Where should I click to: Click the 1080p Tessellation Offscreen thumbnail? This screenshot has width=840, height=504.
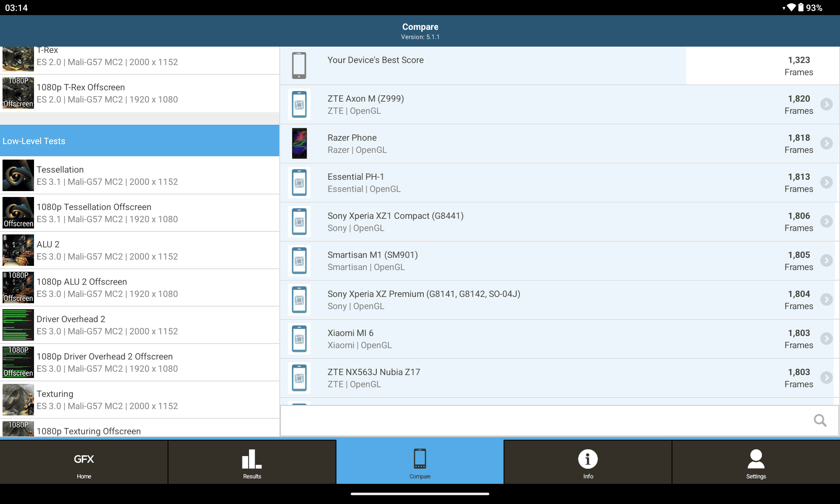(x=18, y=213)
